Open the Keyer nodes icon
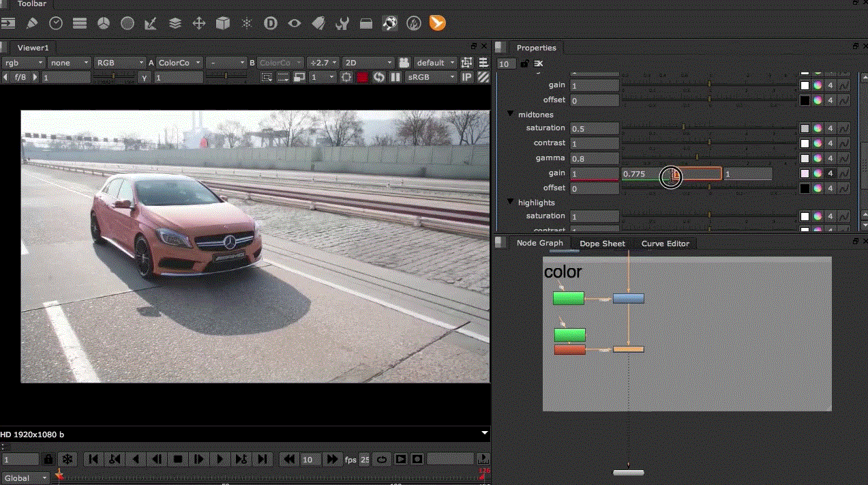 pos(151,23)
